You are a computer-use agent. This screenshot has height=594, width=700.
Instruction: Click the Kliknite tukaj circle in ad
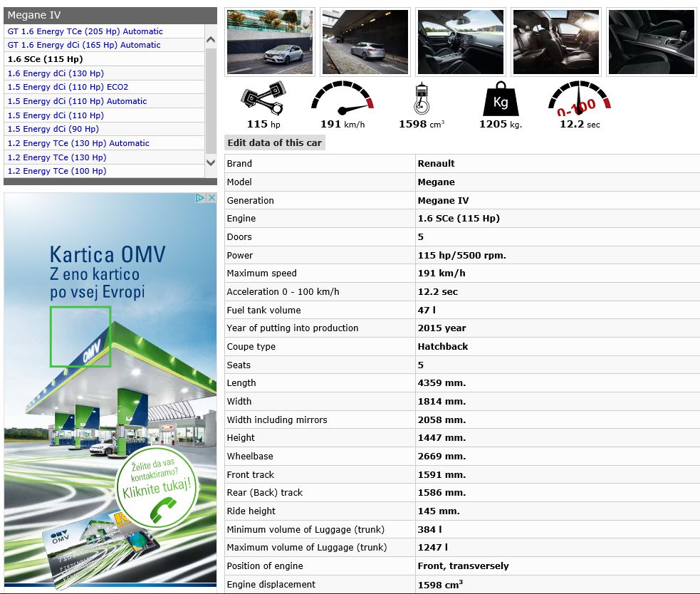coord(157,488)
